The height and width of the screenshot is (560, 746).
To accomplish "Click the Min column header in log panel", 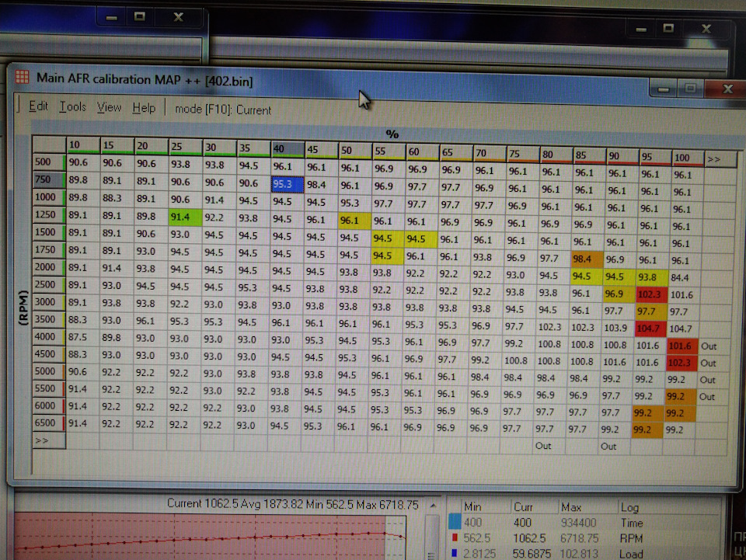I will 472,506.
